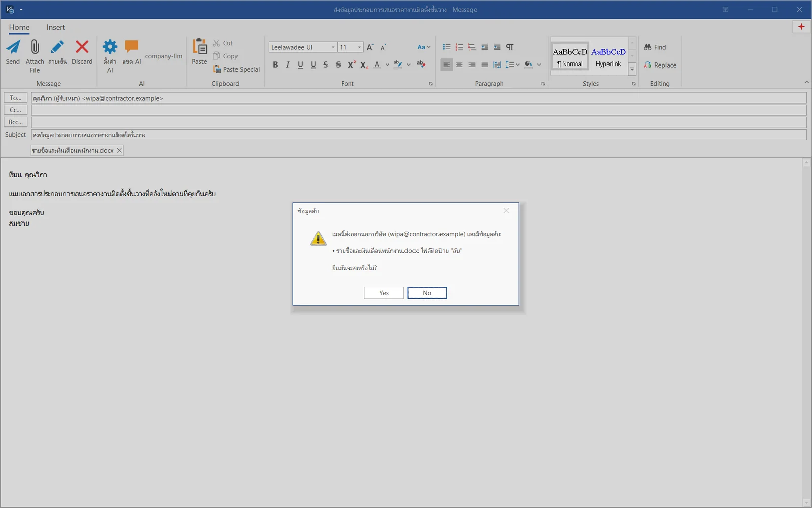This screenshot has height=508, width=812.
Task: Discard the message with the red X
Action: click(82, 47)
